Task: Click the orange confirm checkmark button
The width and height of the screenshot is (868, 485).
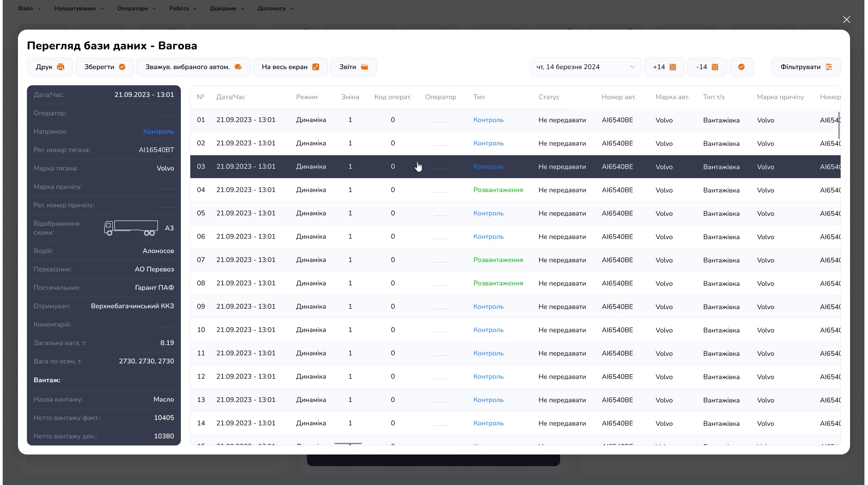Action: point(741,67)
